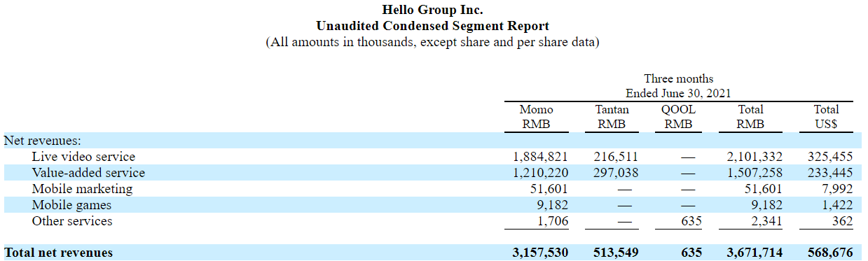Click the Ended June 30, 2021 period header
This screenshot has width=868, height=261.
coord(678,93)
